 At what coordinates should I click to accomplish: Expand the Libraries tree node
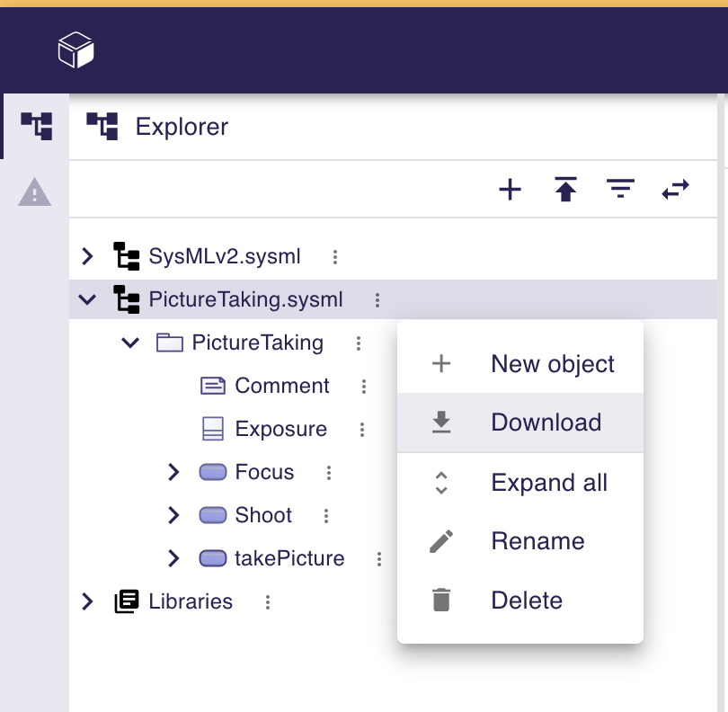[x=87, y=601]
